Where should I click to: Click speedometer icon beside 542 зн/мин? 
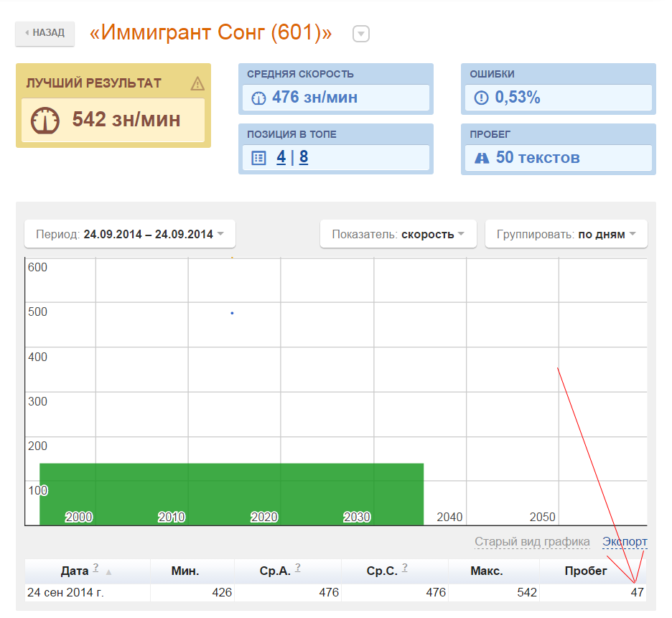tap(45, 120)
